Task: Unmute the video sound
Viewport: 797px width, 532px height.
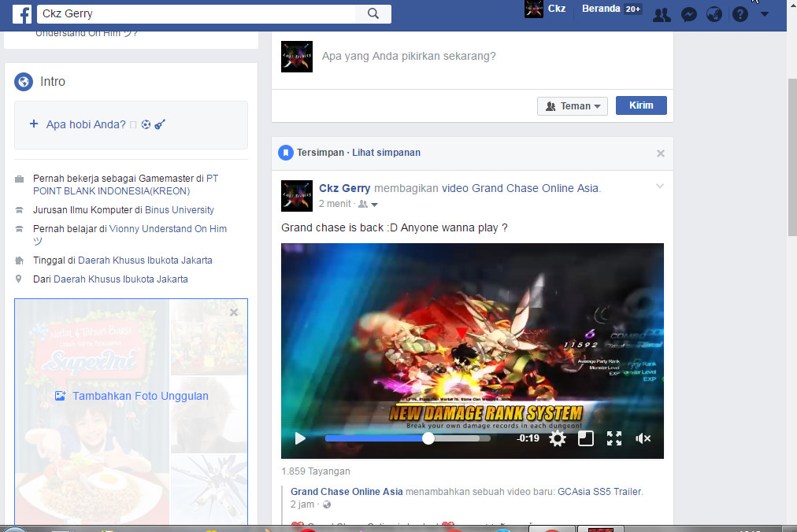Action: pyautogui.click(x=643, y=438)
